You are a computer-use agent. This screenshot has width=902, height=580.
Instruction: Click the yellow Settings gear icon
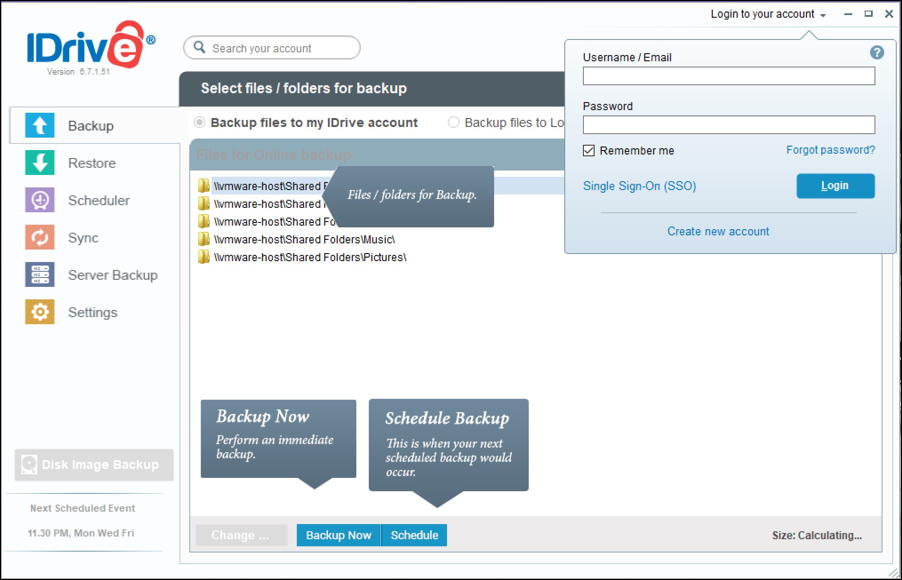click(x=40, y=312)
